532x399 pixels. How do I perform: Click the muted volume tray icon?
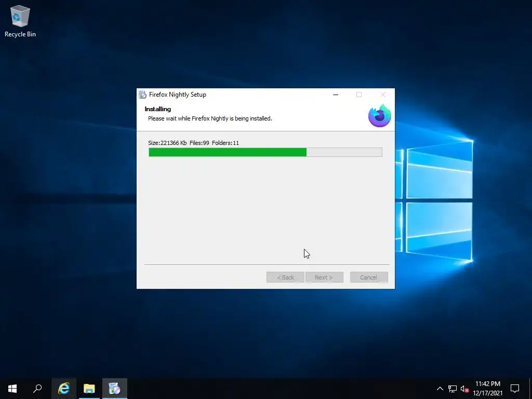[x=464, y=389]
